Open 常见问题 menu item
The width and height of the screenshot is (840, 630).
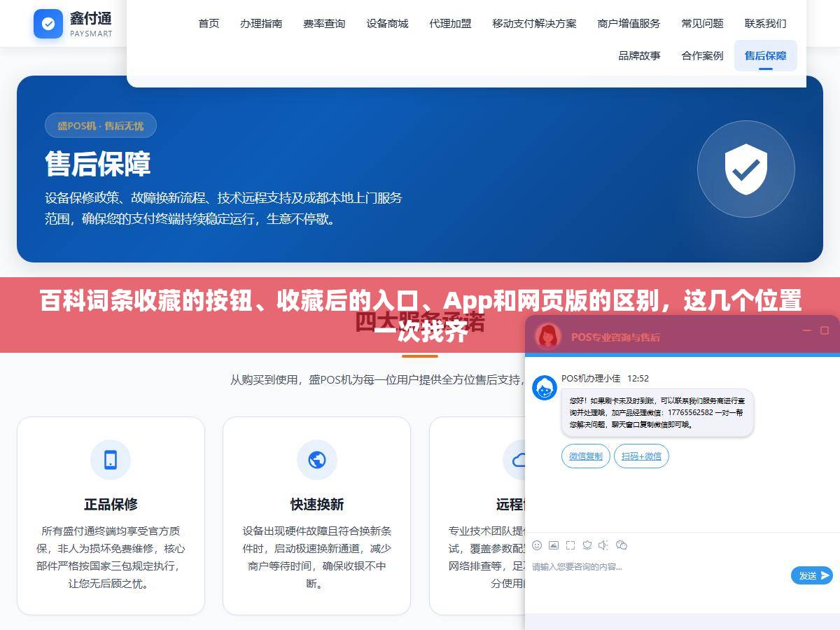pyautogui.click(x=702, y=23)
